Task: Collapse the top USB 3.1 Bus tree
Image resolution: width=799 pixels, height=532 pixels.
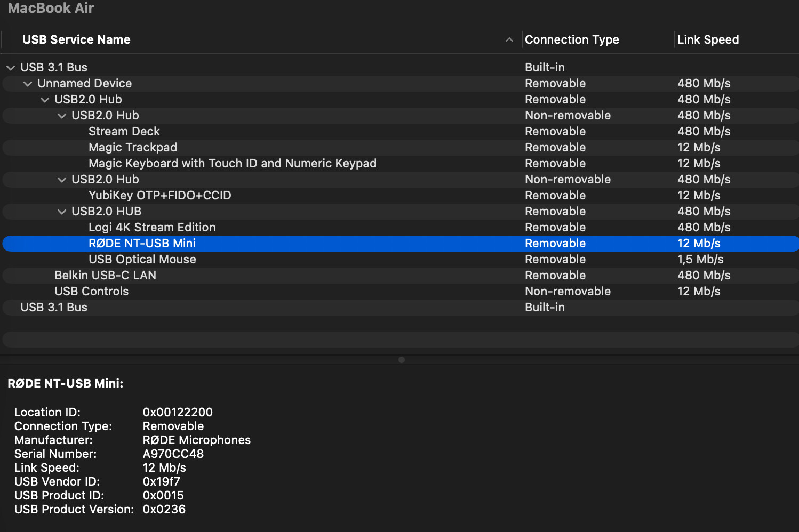Action: (11, 68)
